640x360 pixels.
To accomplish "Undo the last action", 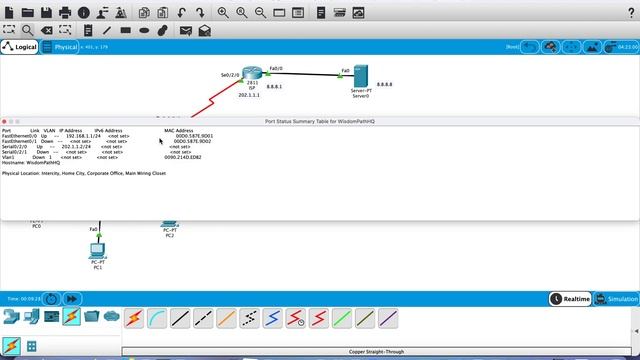I will coord(182,13).
